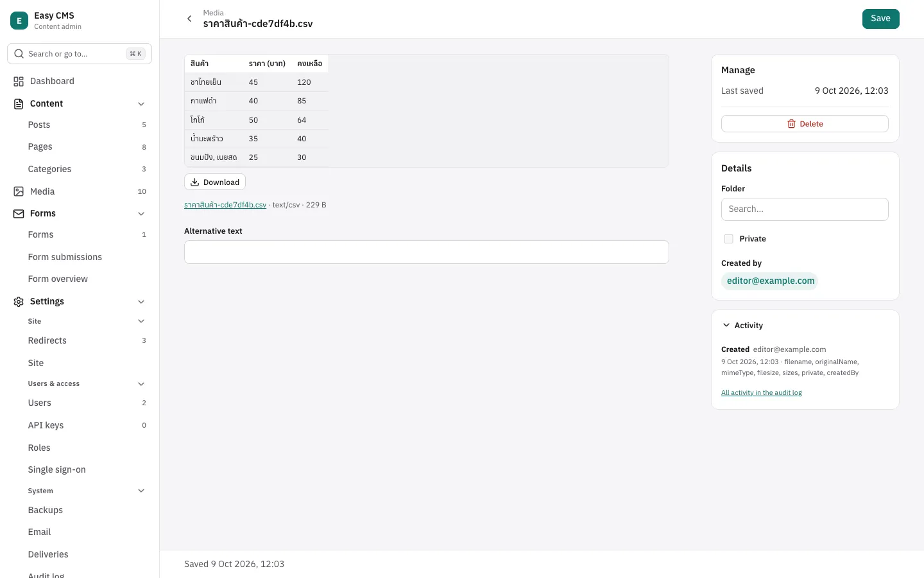Screen dimensions: 924x578
Task: Collapse the Forms section chevron
Action: click(141, 214)
